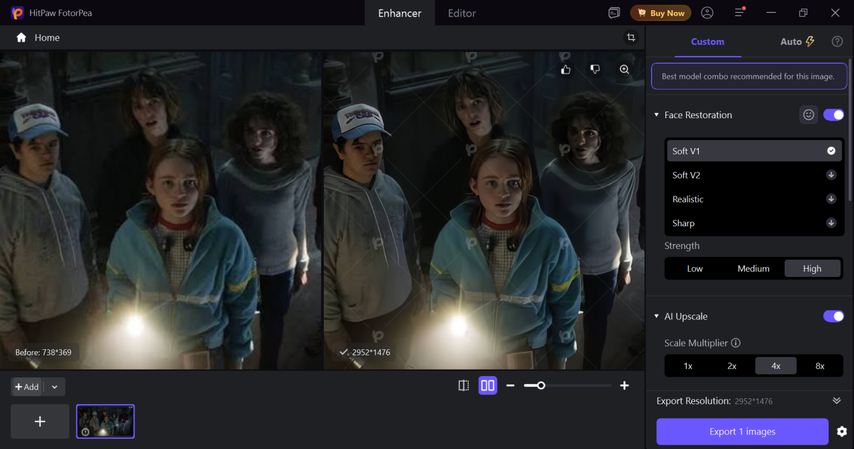This screenshot has width=854, height=449.
Task: Give thumbs down on enhanced image
Action: [x=595, y=69]
